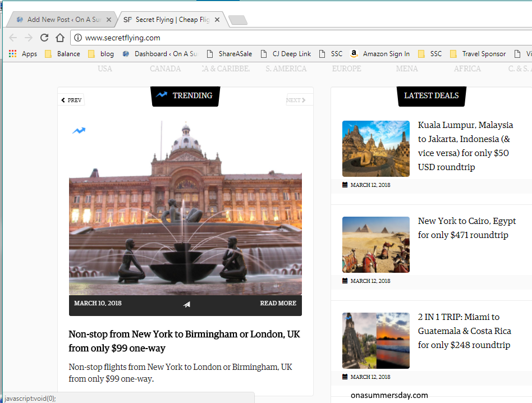532x403 pixels.
Task: Open New York to Cairo deal link
Action: (467, 228)
